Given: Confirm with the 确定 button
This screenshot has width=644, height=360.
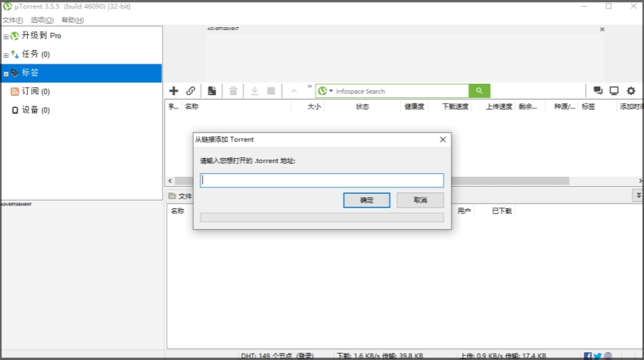Looking at the screenshot, I should (367, 200).
